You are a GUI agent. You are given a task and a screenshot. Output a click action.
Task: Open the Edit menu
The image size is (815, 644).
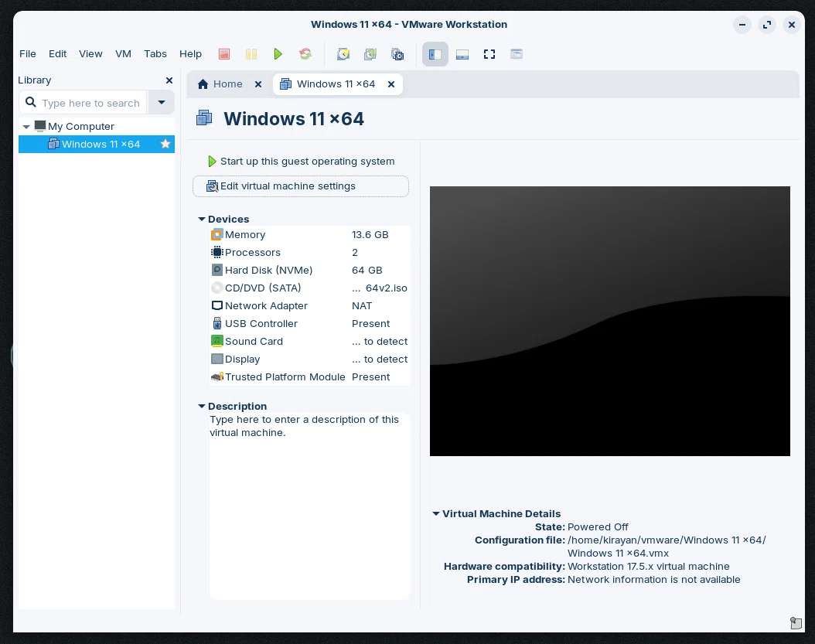click(x=58, y=54)
